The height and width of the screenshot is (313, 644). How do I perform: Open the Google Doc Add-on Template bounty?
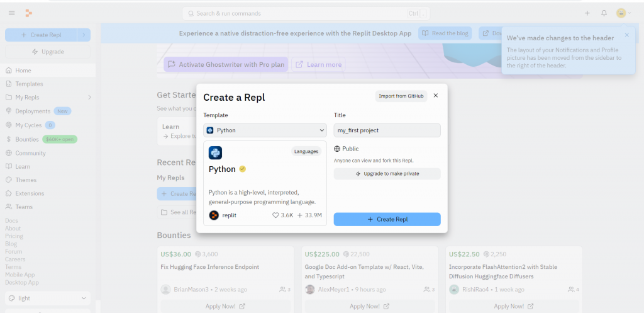[365, 271]
